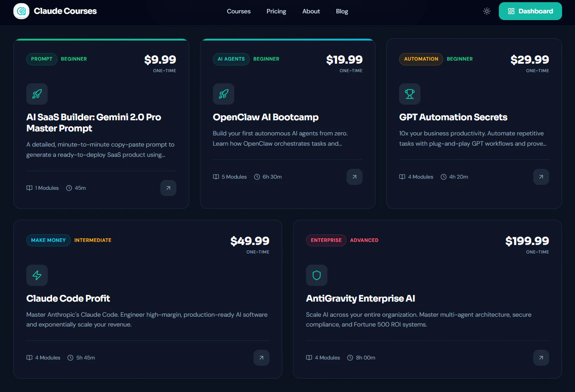Open the AntiGravity Enterprise AI title
Viewport: 575px width, 392px height.
point(360,298)
